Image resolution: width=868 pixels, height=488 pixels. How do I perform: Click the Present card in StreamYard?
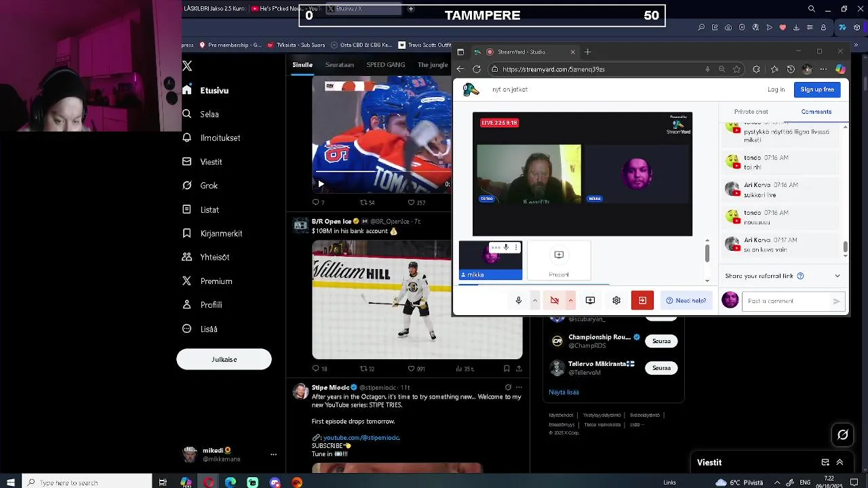pos(559,261)
